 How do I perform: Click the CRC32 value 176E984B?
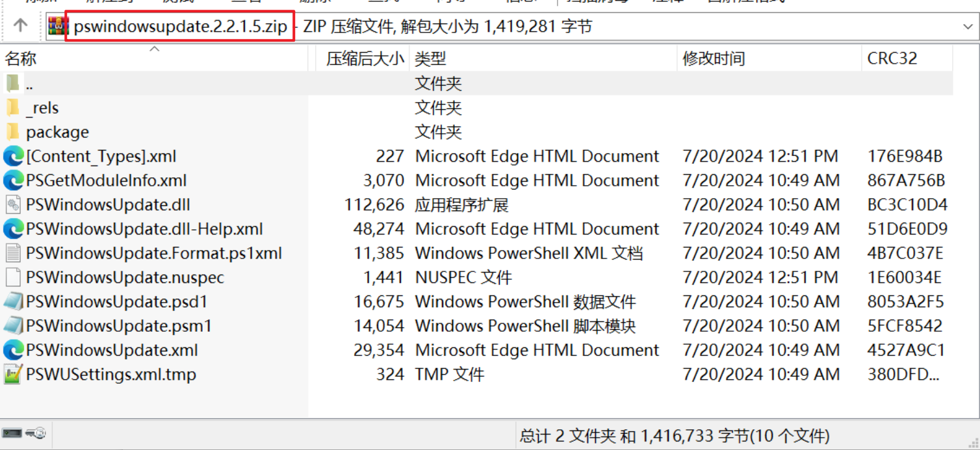905,156
